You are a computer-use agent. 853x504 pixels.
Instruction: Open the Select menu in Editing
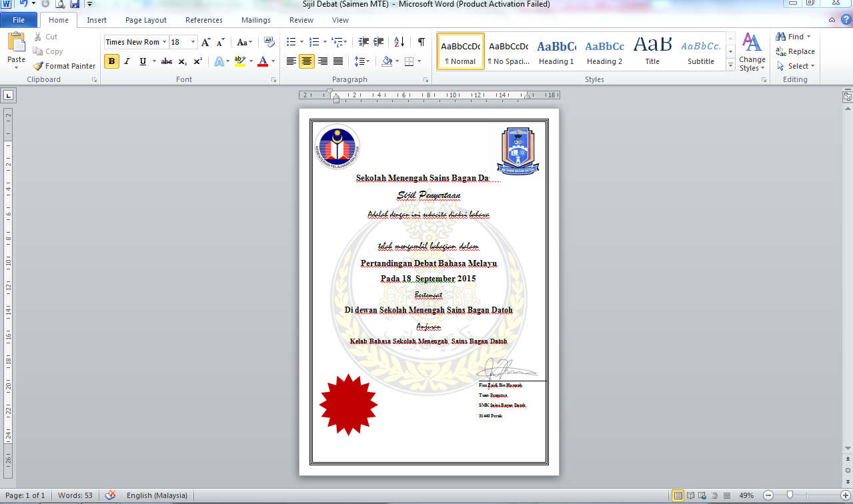(x=795, y=66)
